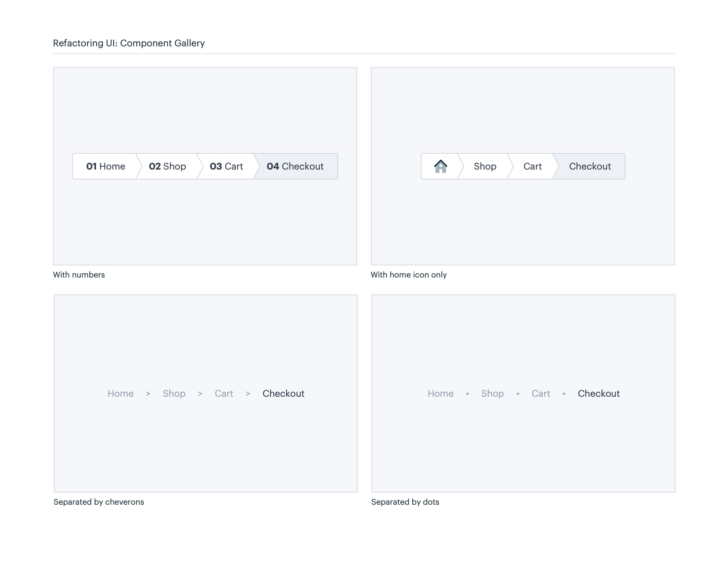Open Shop in dot-separated breadcrumb
Screen dimensions: 728x563
492,393
